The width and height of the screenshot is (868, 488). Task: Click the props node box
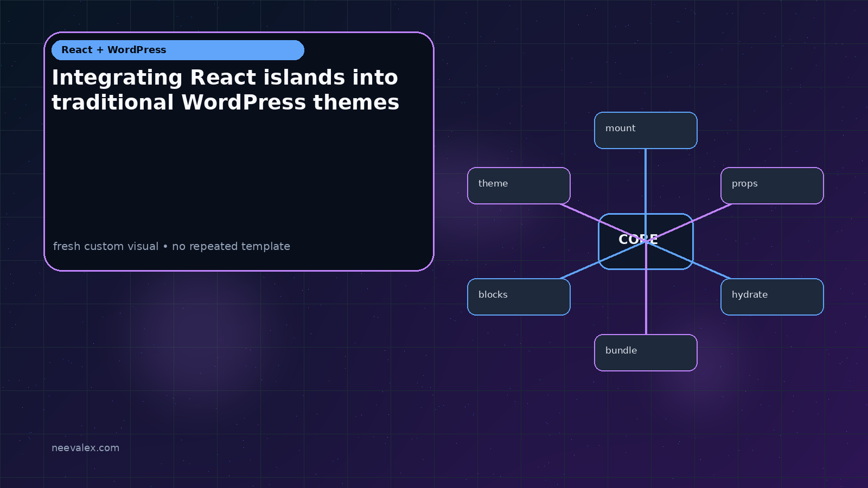click(x=772, y=185)
